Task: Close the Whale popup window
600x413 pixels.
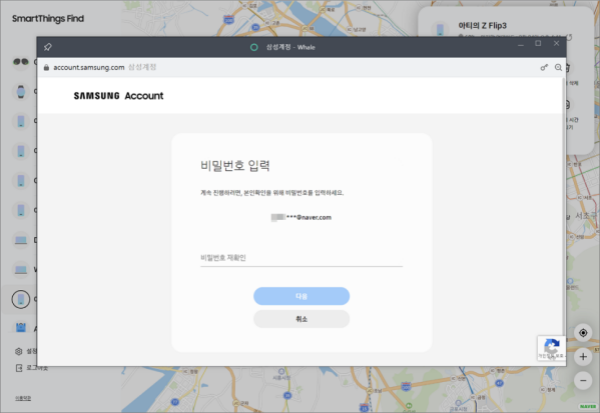Action: [556, 43]
